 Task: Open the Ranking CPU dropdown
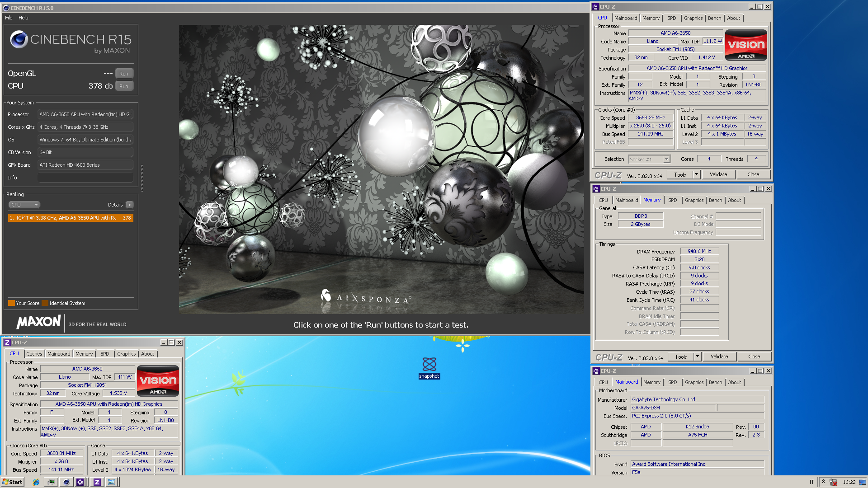coord(24,205)
